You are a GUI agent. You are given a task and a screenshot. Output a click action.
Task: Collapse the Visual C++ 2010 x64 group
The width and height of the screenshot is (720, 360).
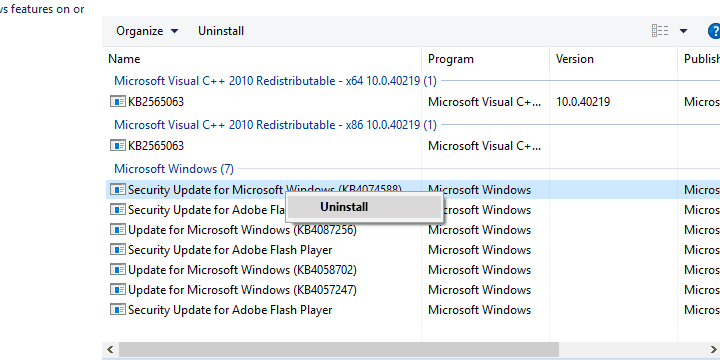(275, 81)
